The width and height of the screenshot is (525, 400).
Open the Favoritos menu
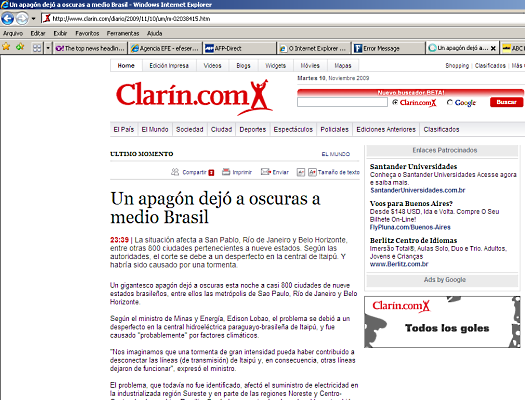[x=87, y=33]
